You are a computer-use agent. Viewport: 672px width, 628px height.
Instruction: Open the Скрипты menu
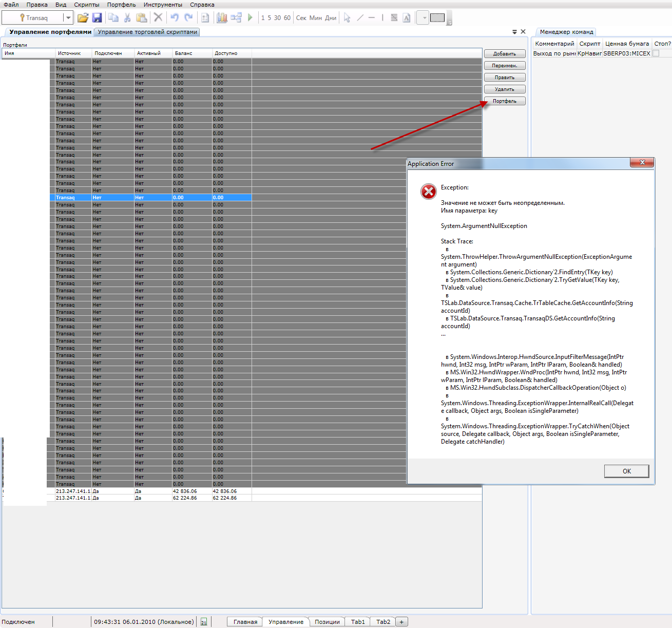[x=86, y=5]
